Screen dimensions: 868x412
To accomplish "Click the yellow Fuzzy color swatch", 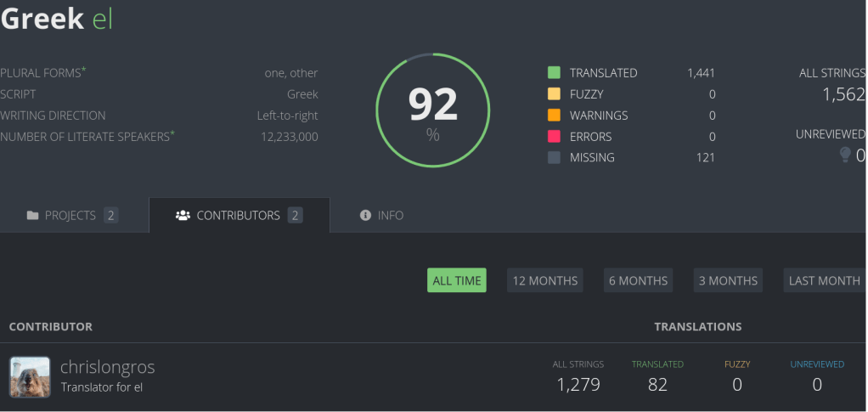I will click(554, 94).
